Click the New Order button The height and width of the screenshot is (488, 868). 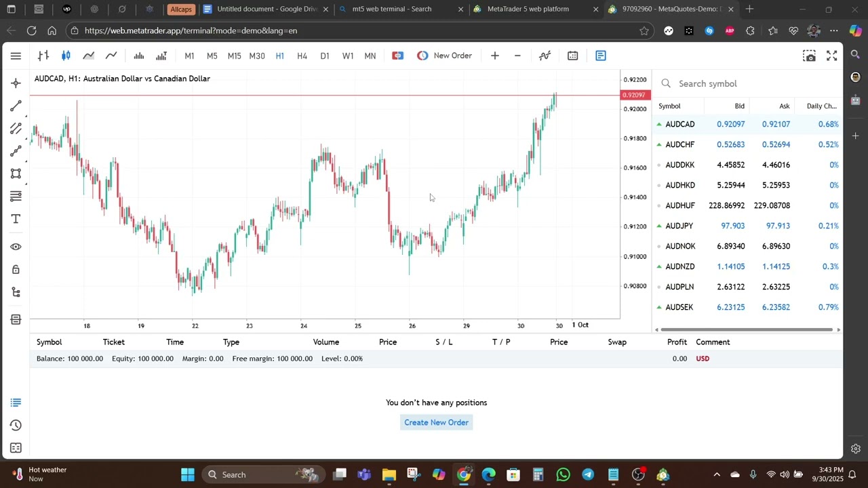pos(445,56)
